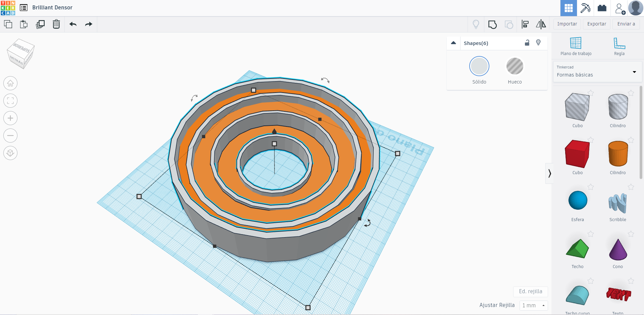
Task: Pick the striped hole Cilindro shape
Action: pyautogui.click(x=618, y=107)
